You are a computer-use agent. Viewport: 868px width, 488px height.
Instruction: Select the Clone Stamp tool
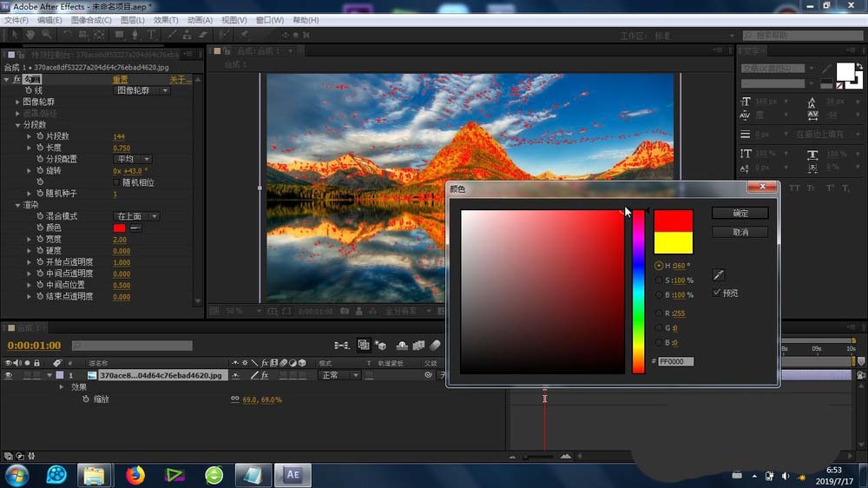click(187, 35)
